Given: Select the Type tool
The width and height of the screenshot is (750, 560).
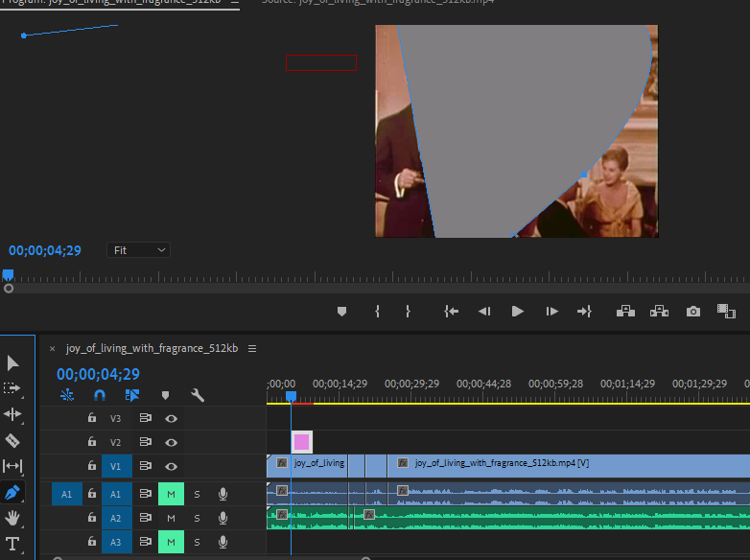Looking at the screenshot, I should click(x=12, y=544).
